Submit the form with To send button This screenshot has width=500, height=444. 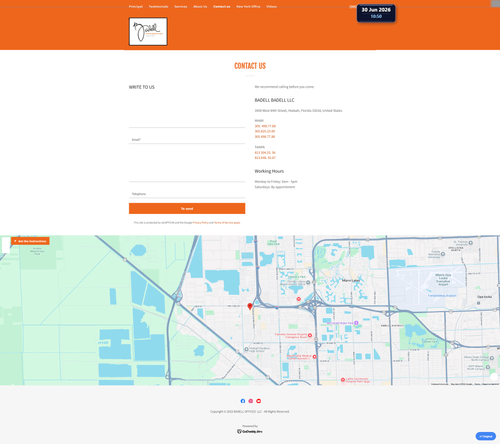[x=187, y=208]
